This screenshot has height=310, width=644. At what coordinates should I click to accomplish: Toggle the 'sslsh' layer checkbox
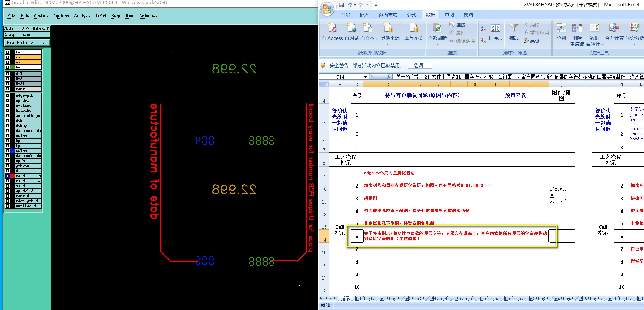pyautogui.click(x=8, y=151)
